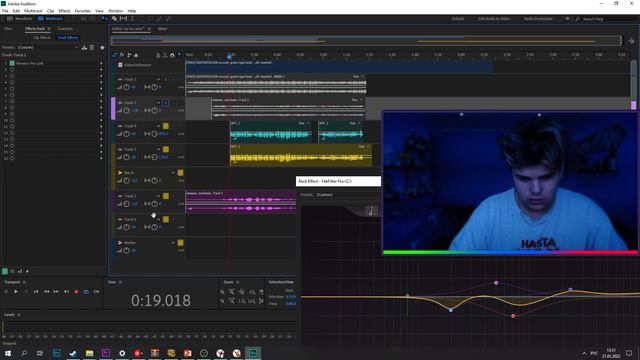Toggle power for Effects Rack slot 2
Viewport: 640px width, 360px height.
click(12, 70)
